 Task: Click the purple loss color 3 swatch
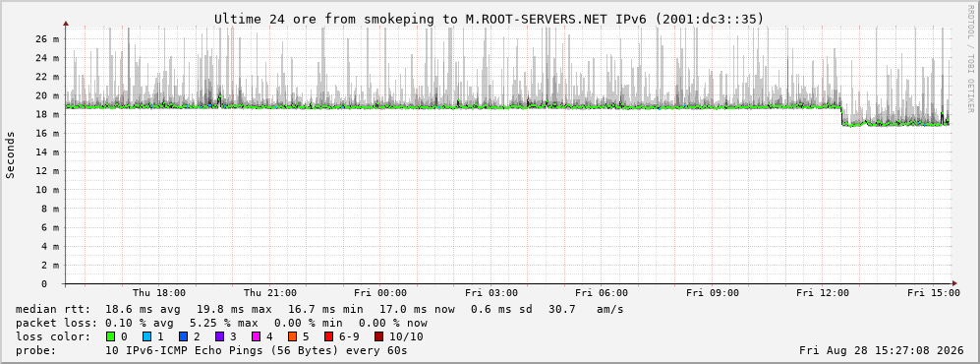click(x=219, y=336)
